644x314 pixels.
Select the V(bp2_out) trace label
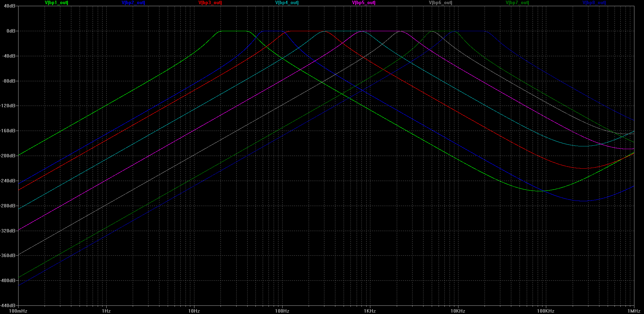pos(133,3)
